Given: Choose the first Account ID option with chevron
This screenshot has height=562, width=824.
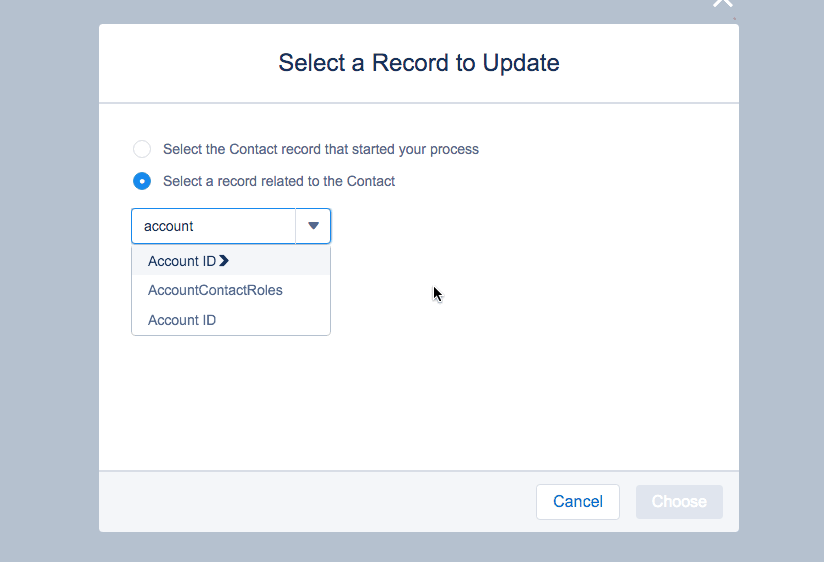Looking at the screenshot, I should pyautogui.click(x=182, y=261).
